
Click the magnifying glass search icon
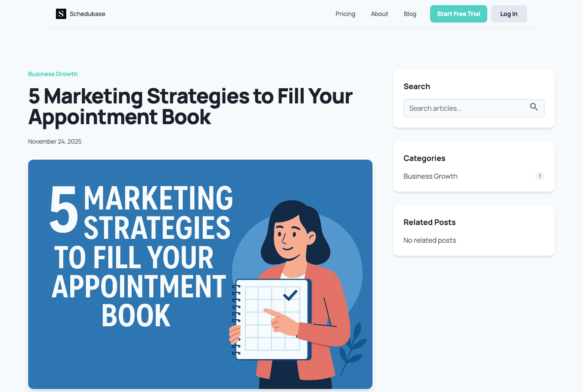click(x=534, y=107)
